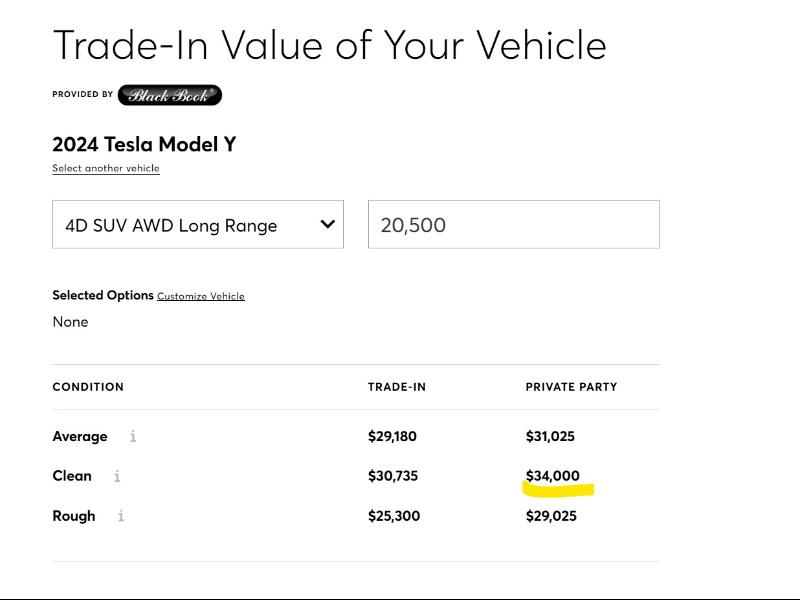Screen dimensions: 800x600
Task: Show info tooltip for Clean condition
Action: pos(117,476)
